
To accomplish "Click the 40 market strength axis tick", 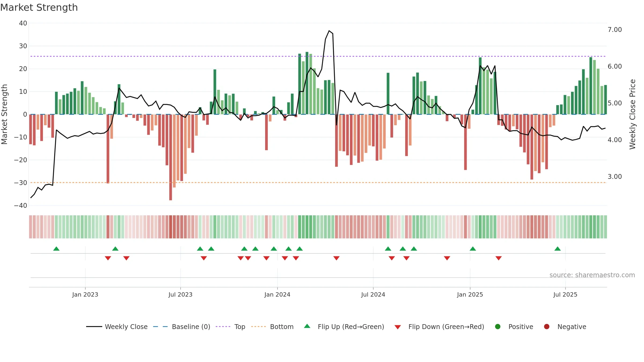I will point(23,23).
